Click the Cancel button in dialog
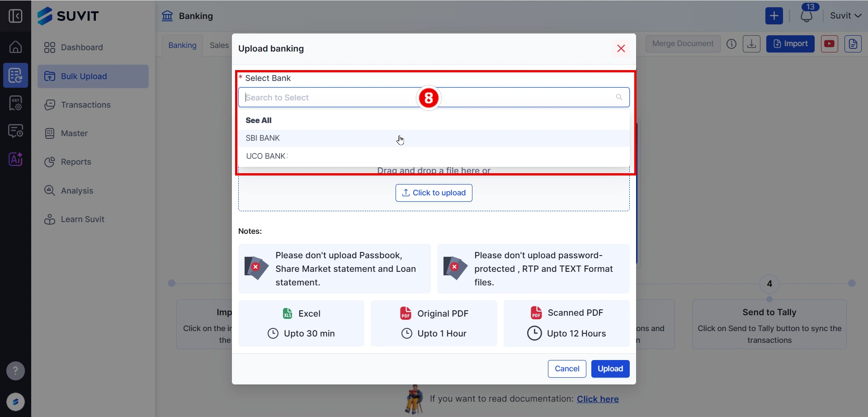 (x=566, y=369)
